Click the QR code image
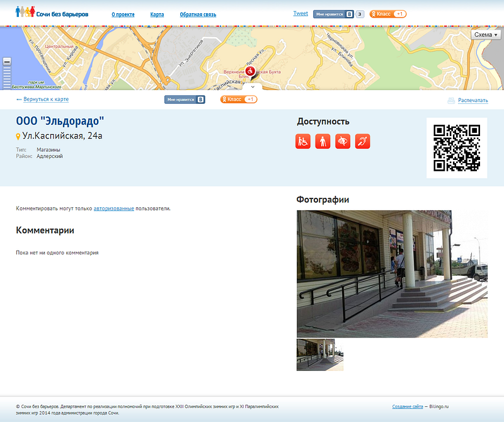This screenshot has width=504, height=422. (457, 148)
